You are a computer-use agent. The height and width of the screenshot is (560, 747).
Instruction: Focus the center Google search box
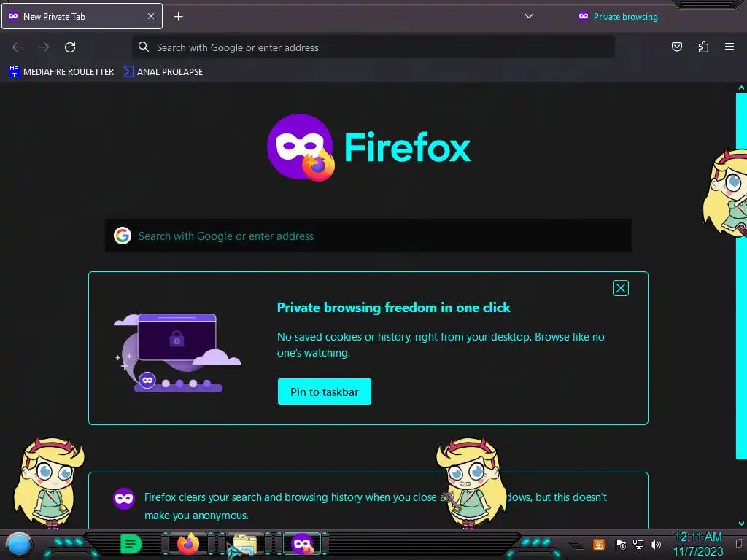tap(368, 236)
